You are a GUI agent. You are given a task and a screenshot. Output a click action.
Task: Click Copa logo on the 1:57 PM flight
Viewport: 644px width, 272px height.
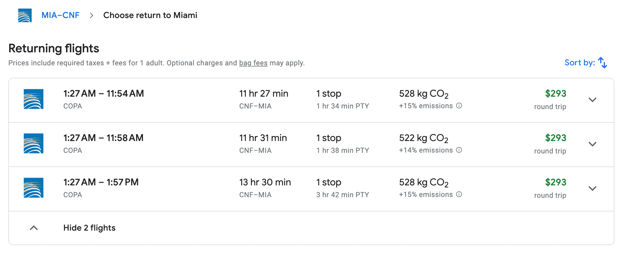coord(33,188)
